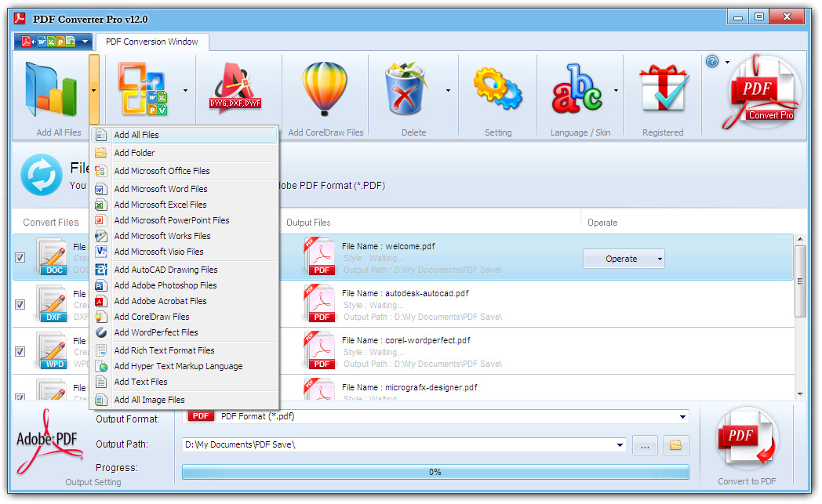Viewport: 822px width, 504px height.
Task: Choose Add Hyper Text Markup Language
Action: tap(184, 366)
